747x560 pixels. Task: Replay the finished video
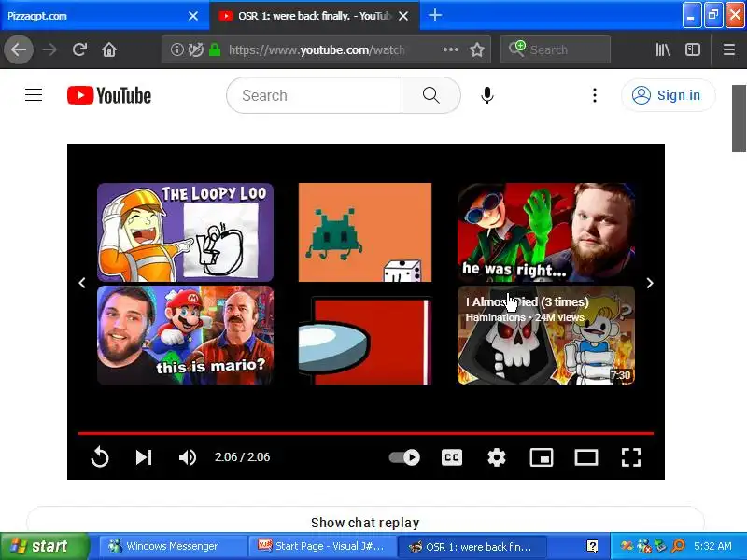coord(100,457)
